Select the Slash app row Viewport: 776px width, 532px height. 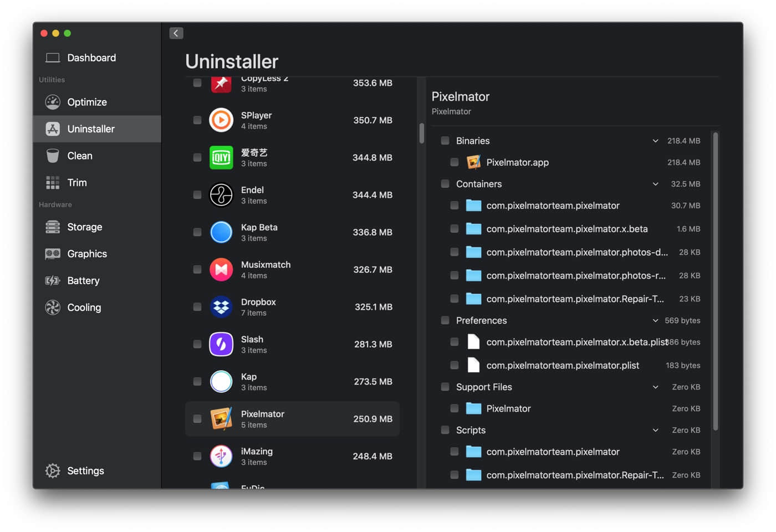(x=292, y=344)
